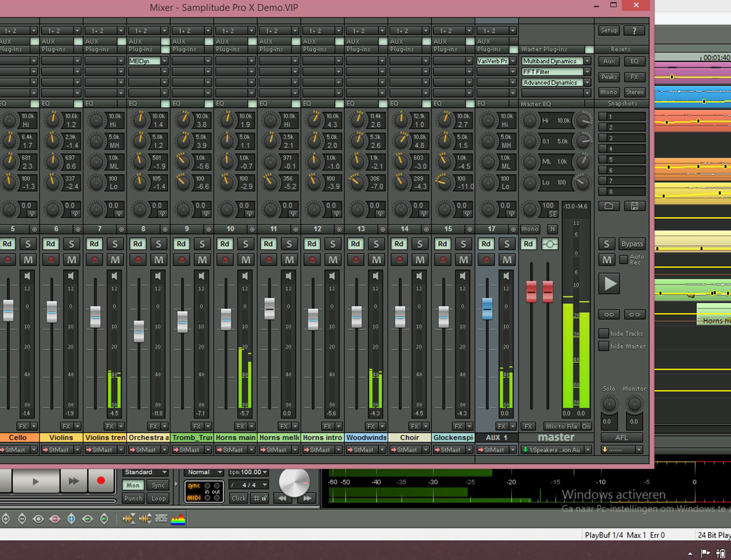Open the load snapshot folder icon
This screenshot has width=731, height=560.
tap(609, 206)
